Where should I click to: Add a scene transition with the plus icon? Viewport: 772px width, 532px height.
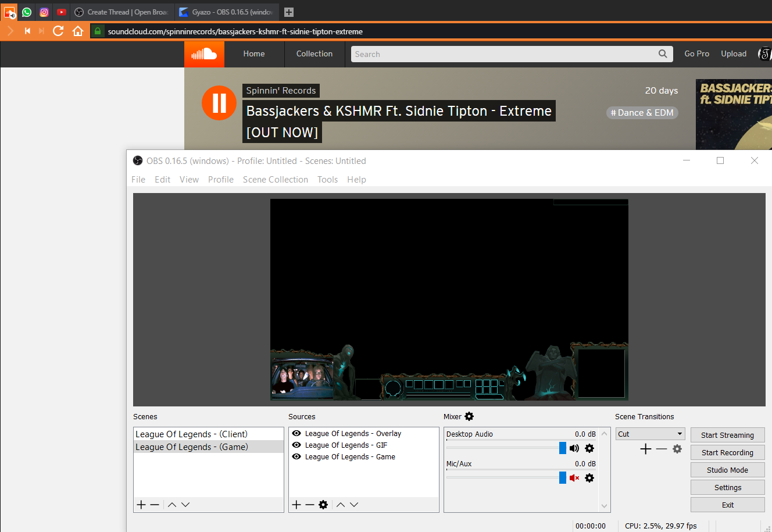point(645,449)
